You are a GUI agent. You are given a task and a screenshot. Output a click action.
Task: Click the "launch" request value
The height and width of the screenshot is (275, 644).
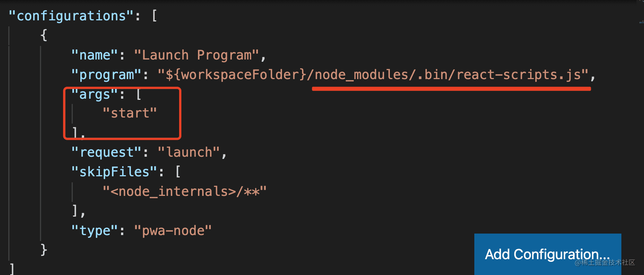coord(189,152)
